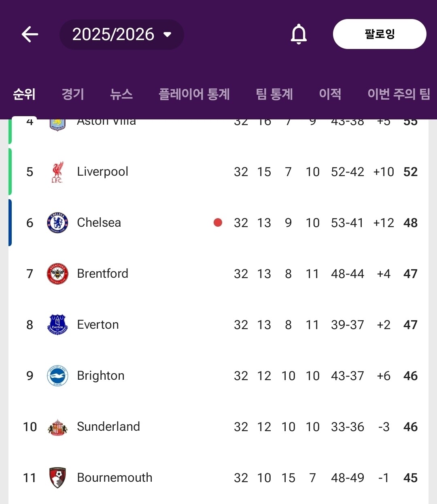Image resolution: width=437 pixels, height=504 pixels.
Task: Tap the notification bell icon
Action: tap(299, 34)
